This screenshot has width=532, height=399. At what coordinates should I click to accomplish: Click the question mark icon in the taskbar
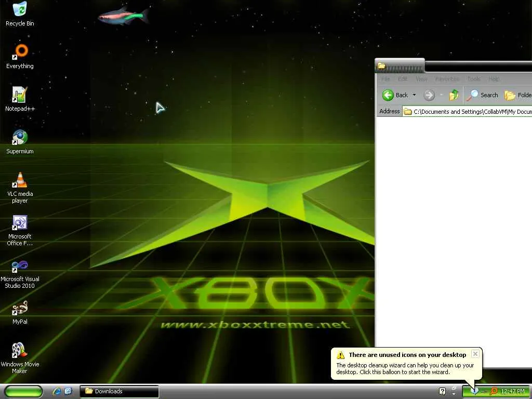pyautogui.click(x=442, y=392)
